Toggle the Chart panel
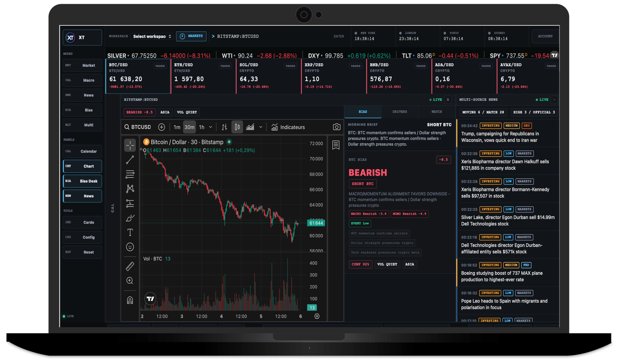 83,166
